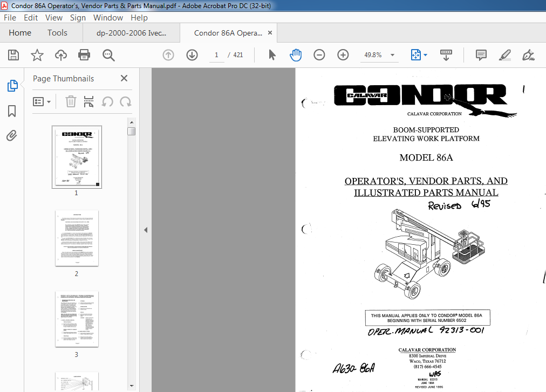Open Page Thumbnails panel icon in sidebar
This screenshot has width=546, height=392.
pyautogui.click(x=12, y=86)
